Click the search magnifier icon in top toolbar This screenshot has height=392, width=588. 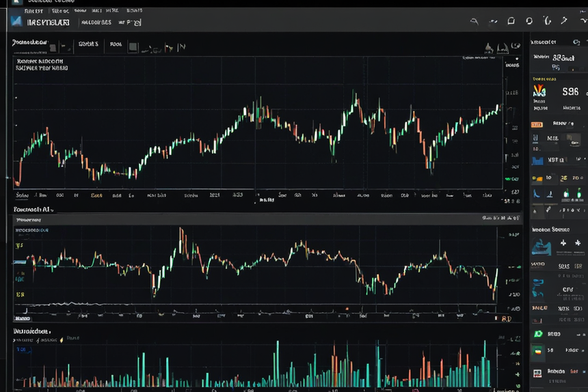pyautogui.click(x=475, y=21)
